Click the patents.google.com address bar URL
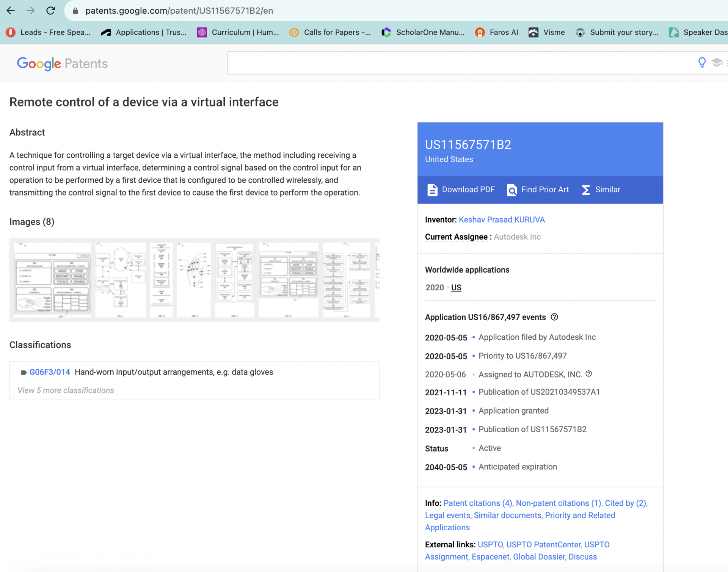 click(179, 11)
